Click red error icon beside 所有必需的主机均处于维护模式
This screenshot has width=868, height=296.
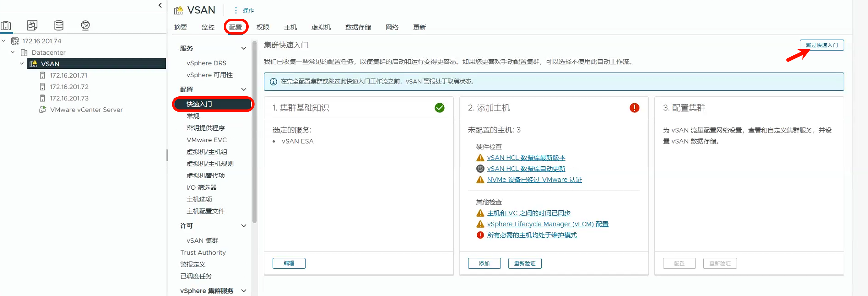[480, 235]
